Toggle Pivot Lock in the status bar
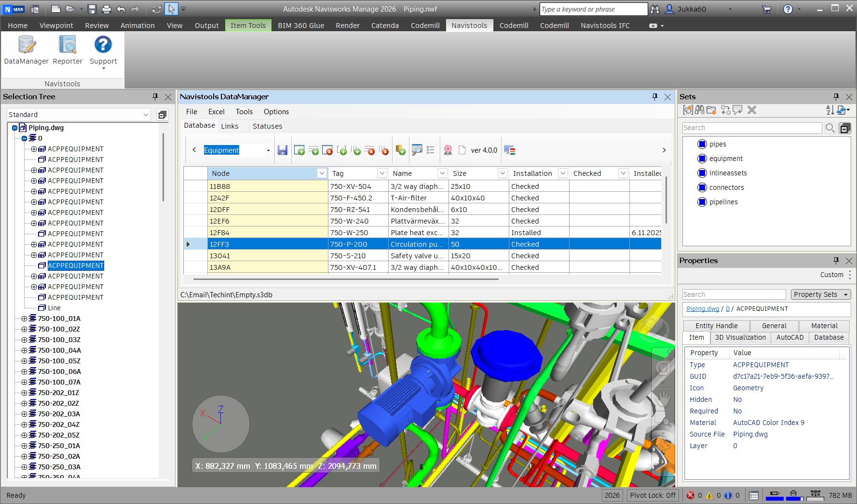 [x=653, y=495]
